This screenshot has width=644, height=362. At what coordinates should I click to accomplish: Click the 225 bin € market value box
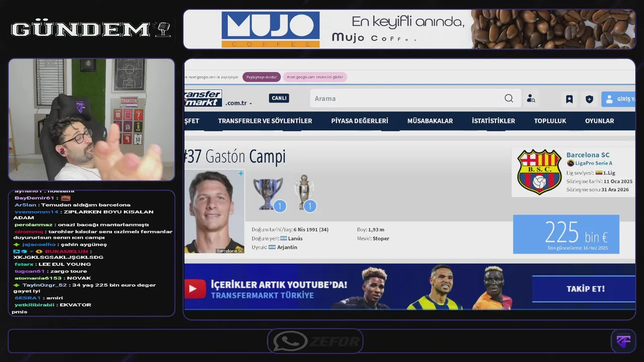pos(566,234)
